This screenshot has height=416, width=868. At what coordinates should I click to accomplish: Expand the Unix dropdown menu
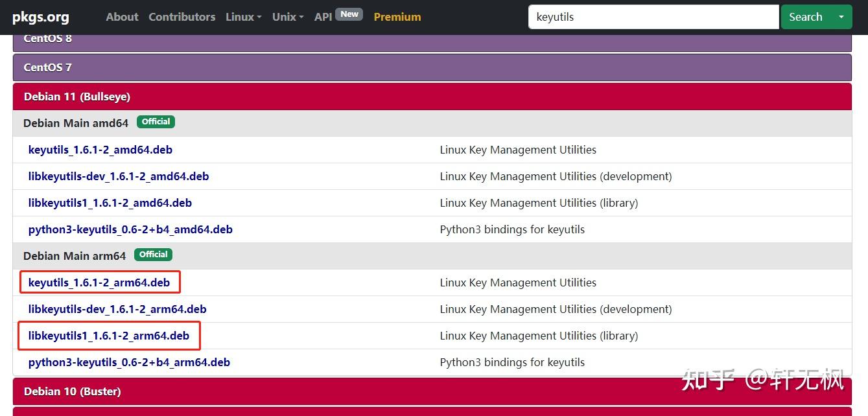[288, 17]
